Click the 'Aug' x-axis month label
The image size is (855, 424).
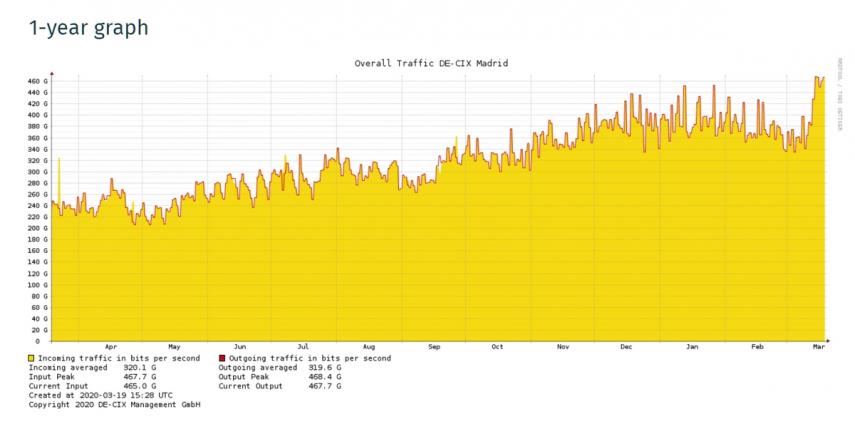[369, 347]
